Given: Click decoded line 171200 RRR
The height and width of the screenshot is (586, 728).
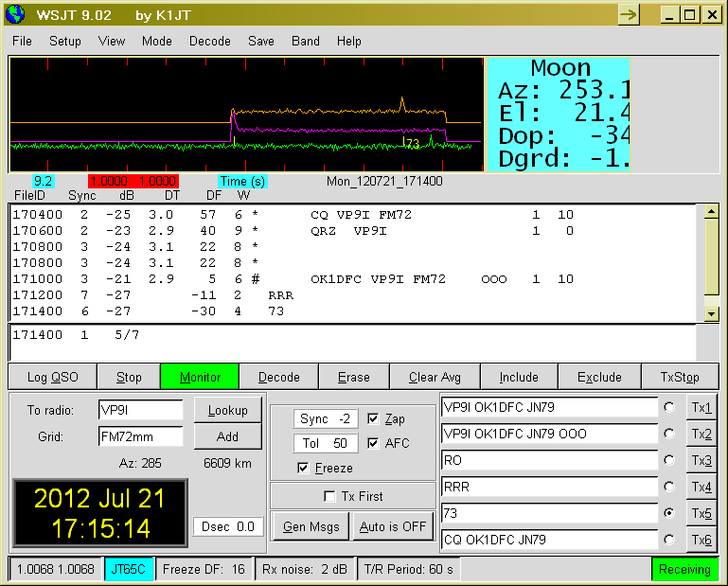Looking at the screenshot, I should (x=153, y=295).
